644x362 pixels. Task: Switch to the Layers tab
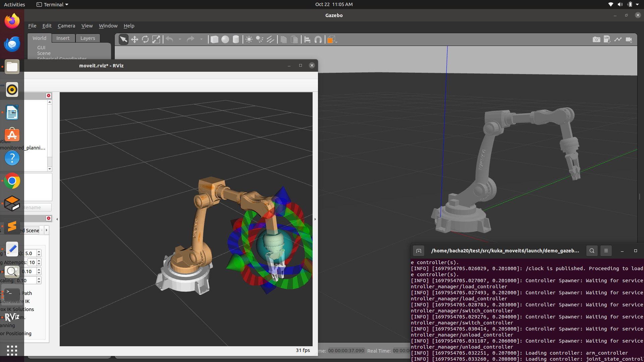pos(88,38)
